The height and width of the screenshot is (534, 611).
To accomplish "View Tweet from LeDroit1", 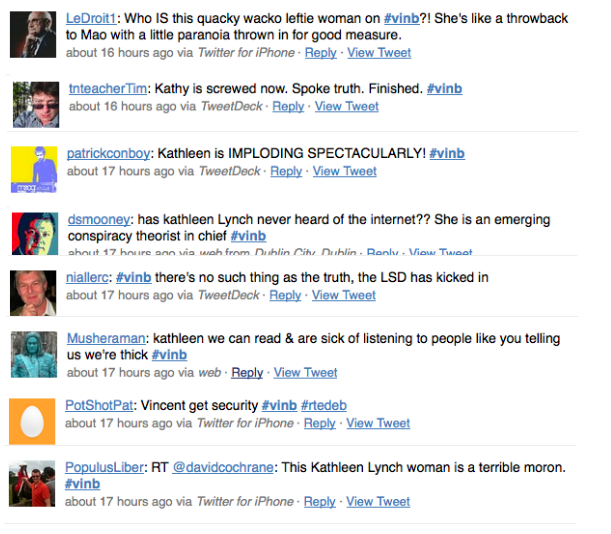I will (379, 52).
